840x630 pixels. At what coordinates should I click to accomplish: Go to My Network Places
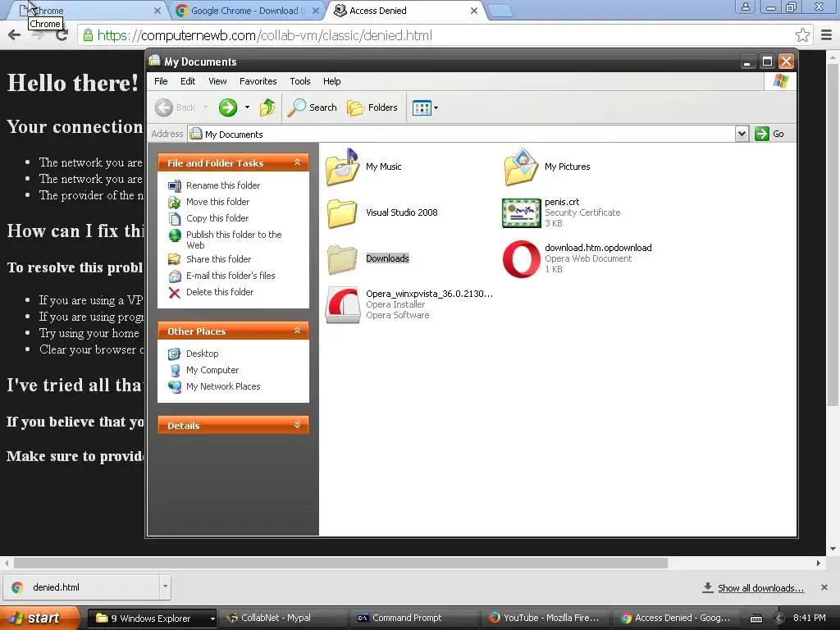point(214,387)
